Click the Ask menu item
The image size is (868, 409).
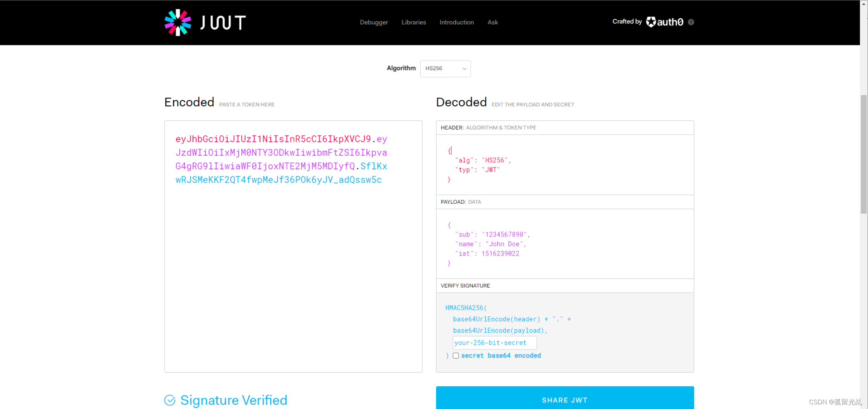coord(492,22)
